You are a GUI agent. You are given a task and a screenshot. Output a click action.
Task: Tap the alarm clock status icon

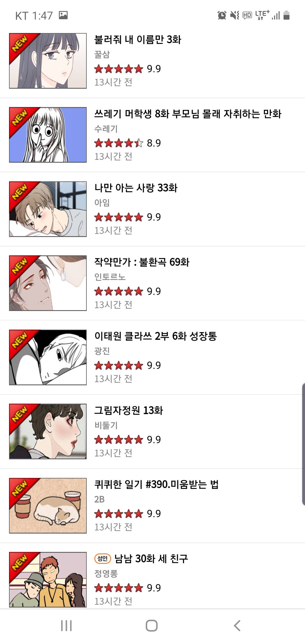click(x=222, y=15)
